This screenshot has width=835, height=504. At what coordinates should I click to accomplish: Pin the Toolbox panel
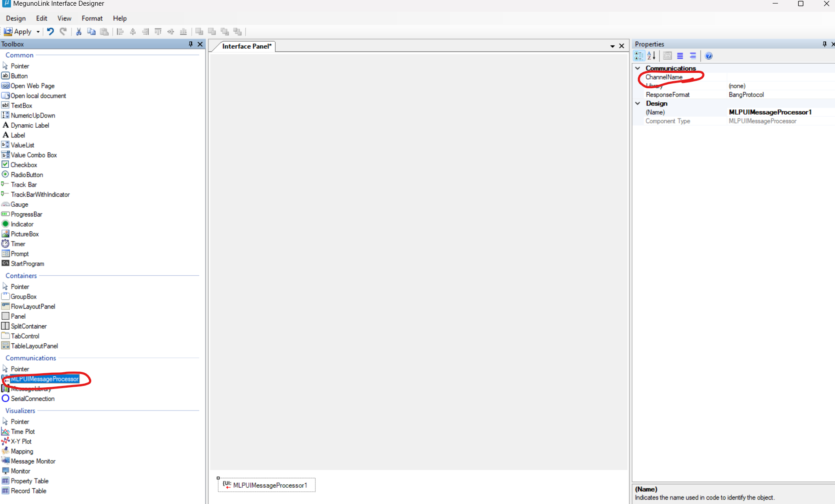point(191,44)
